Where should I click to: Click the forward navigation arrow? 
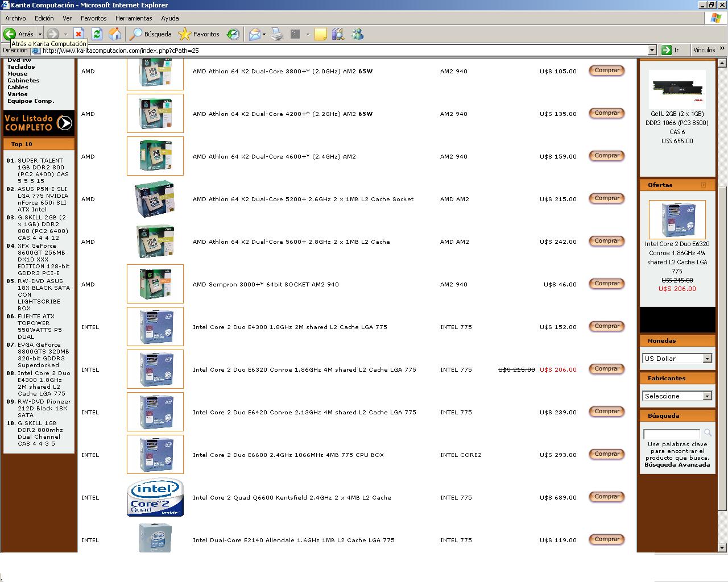pos(53,34)
